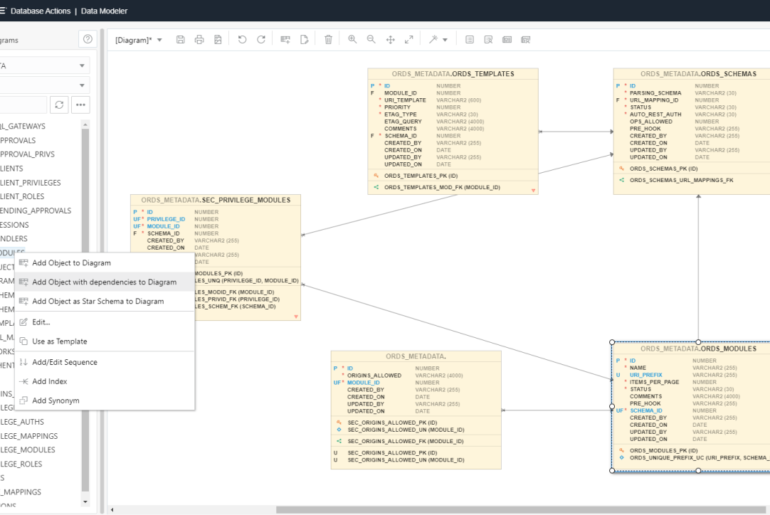
Task: Select Add Index from the context menu
Action: (105, 381)
